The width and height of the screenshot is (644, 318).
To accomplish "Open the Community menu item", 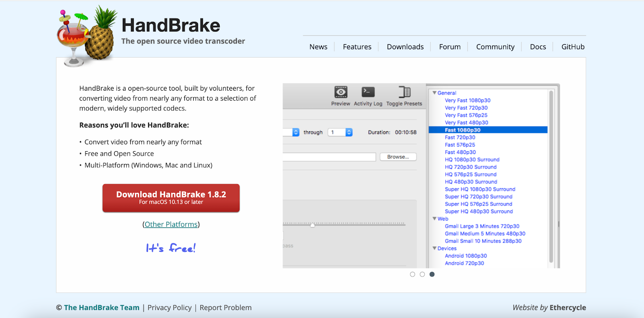I will tap(495, 47).
